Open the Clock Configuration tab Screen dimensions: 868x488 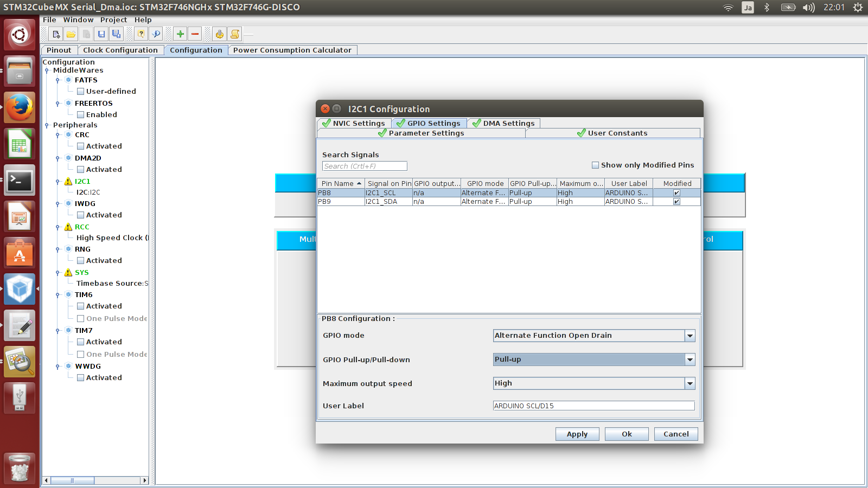pos(120,50)
